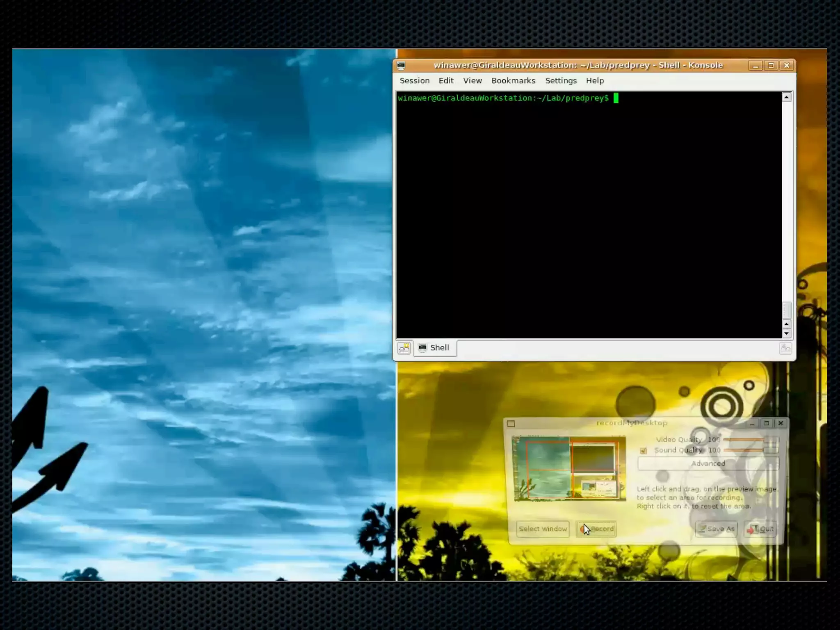Open the View menu
The height and width of the screenshot is (630, 840).
[472, 81]
